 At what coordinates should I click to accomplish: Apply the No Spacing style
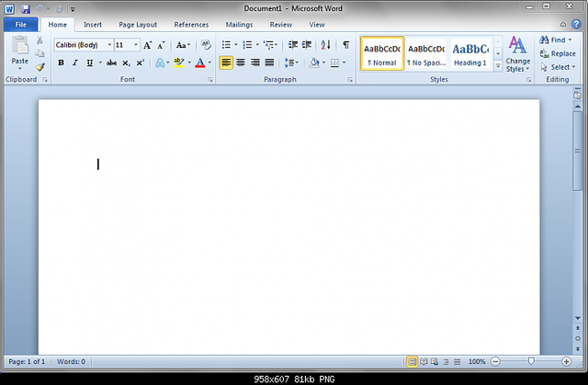click(x=426, y=53)
